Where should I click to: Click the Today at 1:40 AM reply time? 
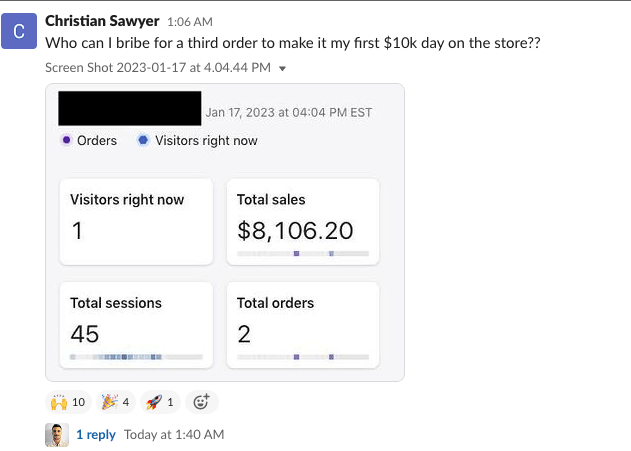(174, 435)
